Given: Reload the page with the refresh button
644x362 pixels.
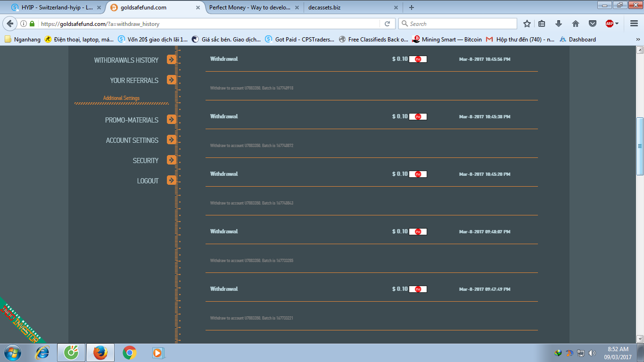Looking at the screenshot, I should coord(387,24).
